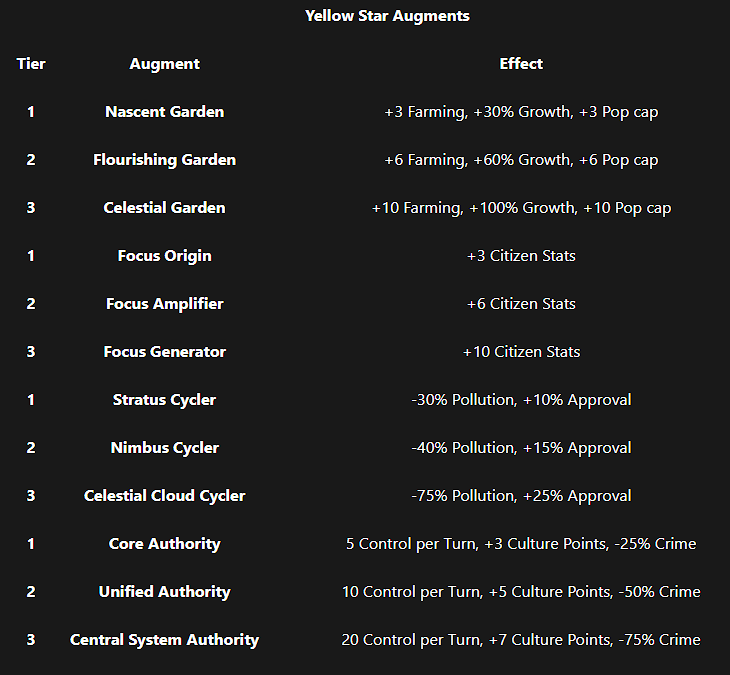Select the Nascent Garden augment name
730x675 pixels.
click(x=164, y=112)
